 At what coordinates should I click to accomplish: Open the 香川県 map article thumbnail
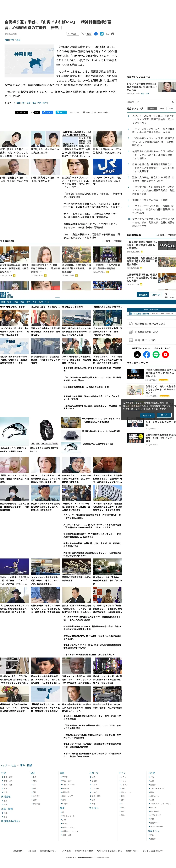coord(14,346)
